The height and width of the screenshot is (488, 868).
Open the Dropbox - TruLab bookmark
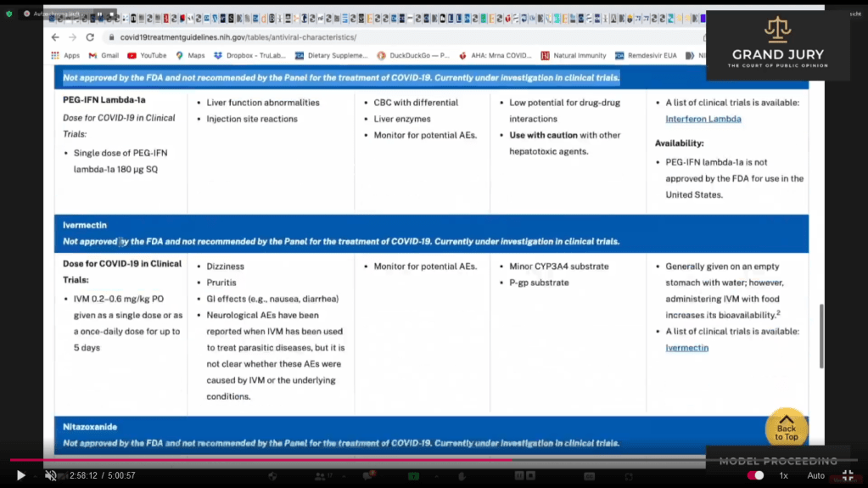point(249,56)
